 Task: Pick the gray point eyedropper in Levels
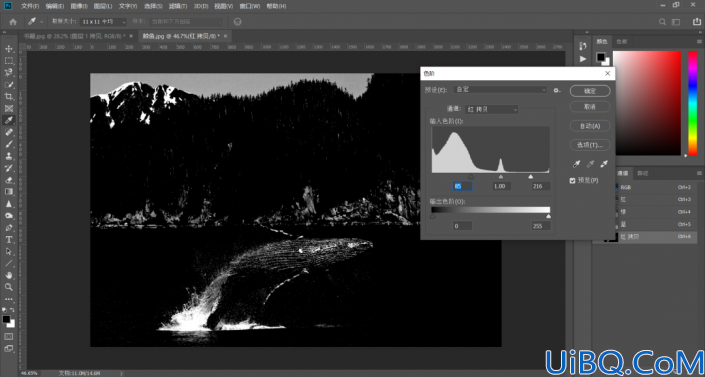coord(590,164)
